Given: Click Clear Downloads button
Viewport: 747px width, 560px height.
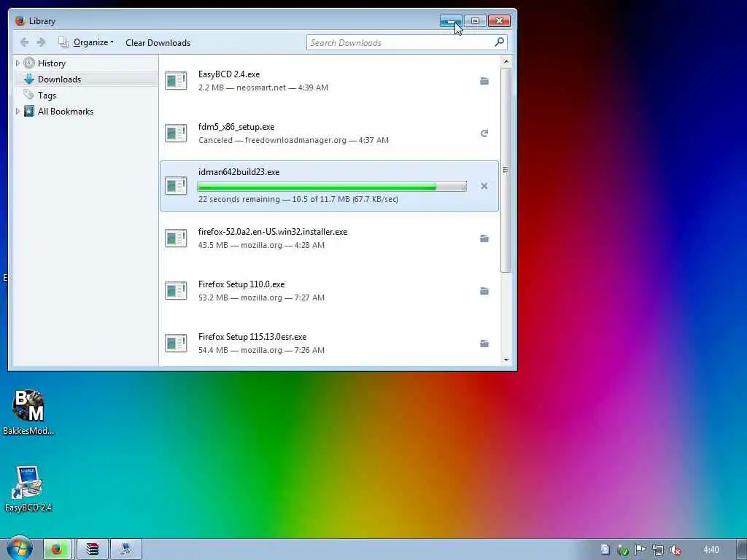Looking at the screenshot, I should click(x=158, y=42).
